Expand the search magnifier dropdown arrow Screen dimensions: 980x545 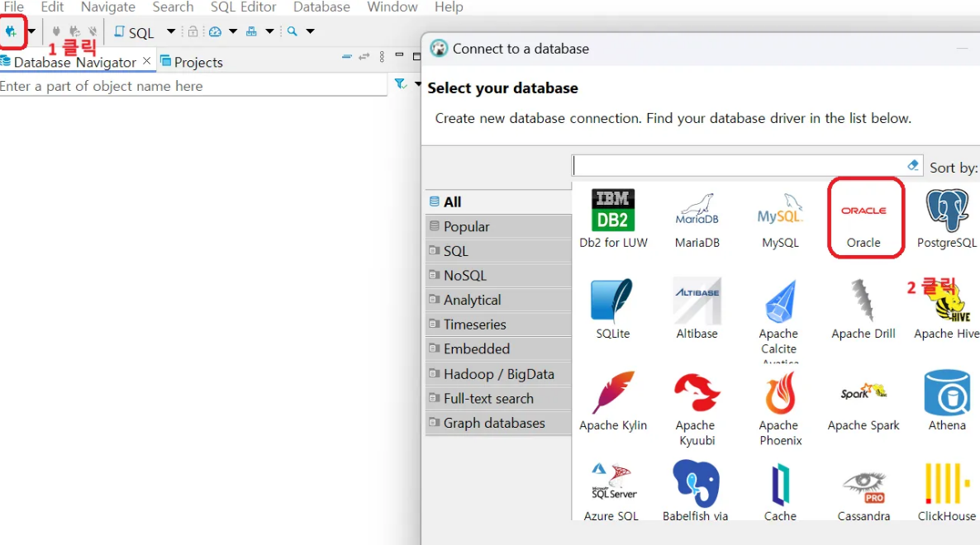tap(310, 31)
